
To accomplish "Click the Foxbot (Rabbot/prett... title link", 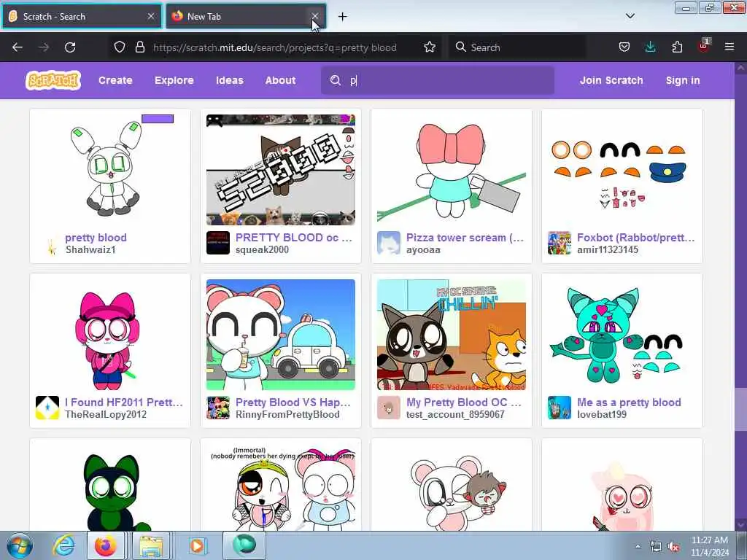I will coord(635,238).
